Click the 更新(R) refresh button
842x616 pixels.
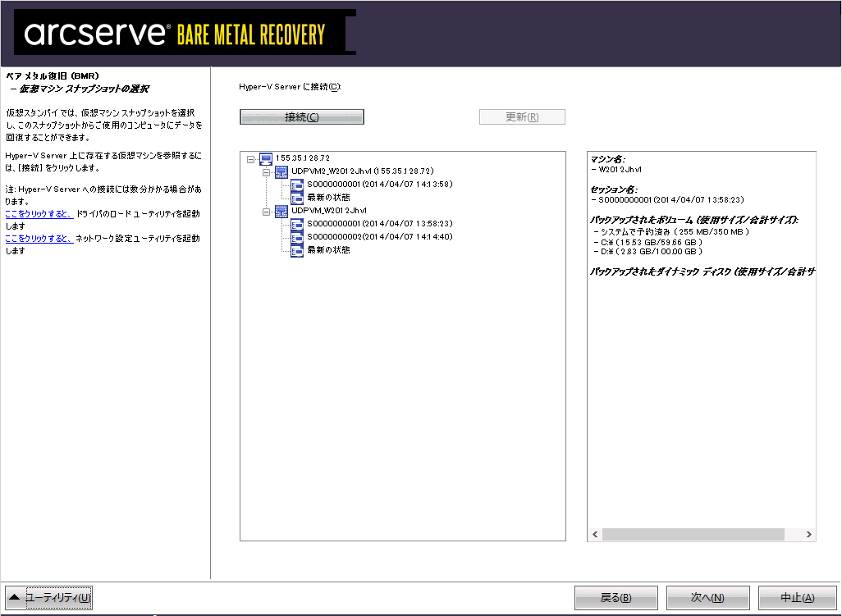tap(522, 117)
